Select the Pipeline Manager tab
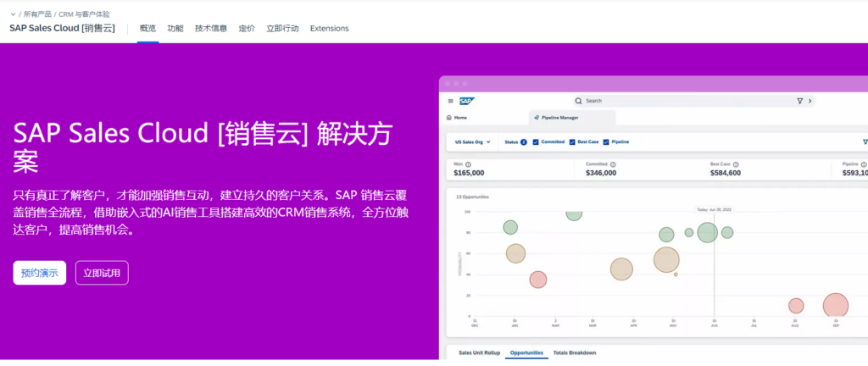The width and height of the screenshot is (868, 366). pyautogui.click(x=572, y=118)
